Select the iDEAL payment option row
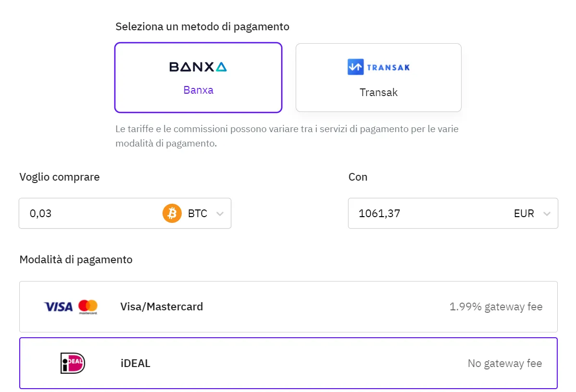 288,363
